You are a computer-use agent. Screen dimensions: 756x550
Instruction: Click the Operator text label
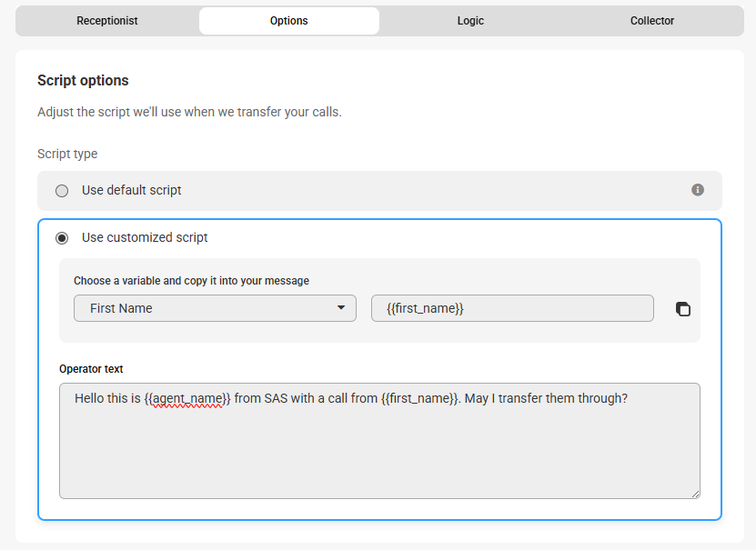(91, 369)
